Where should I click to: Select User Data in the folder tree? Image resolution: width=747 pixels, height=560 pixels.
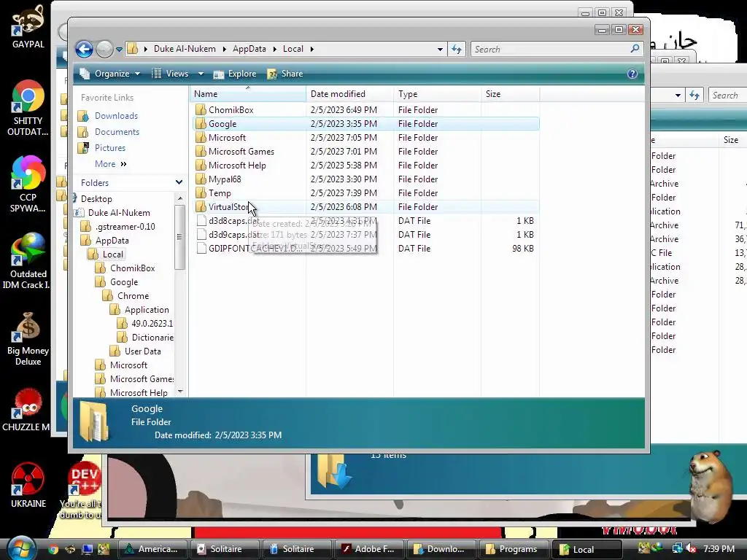142,351
